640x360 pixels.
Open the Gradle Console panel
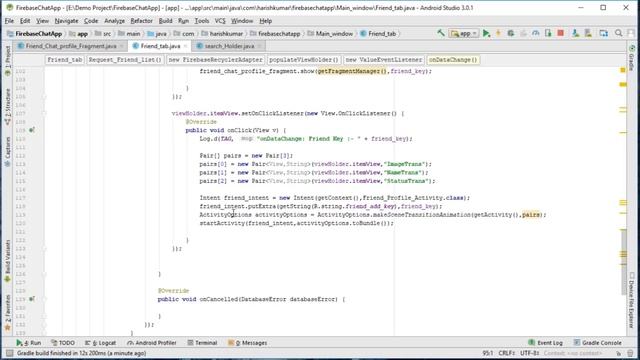point(598,343)
